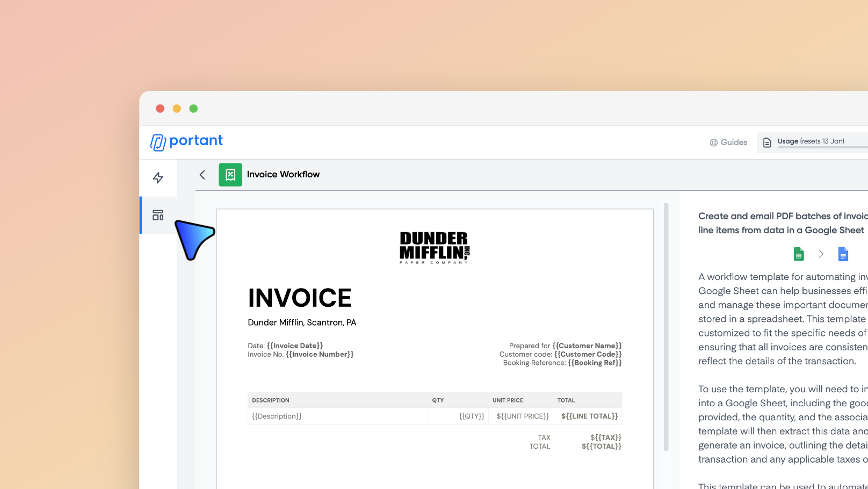Select the Google Docs destination icon
This screenshot has height=489, width=868.
point(843,254)
